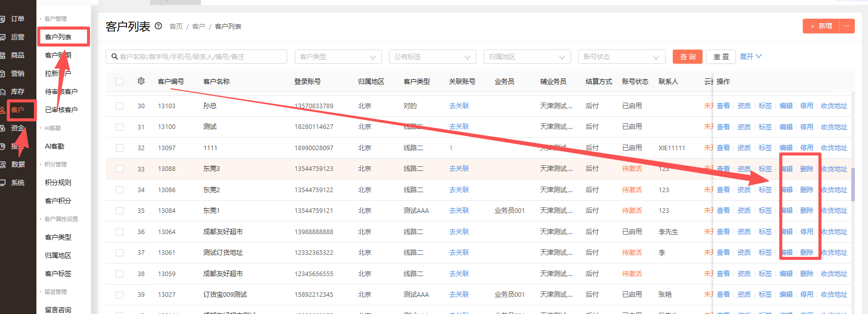Open the 订单 sidebar icon

(3, 19)
